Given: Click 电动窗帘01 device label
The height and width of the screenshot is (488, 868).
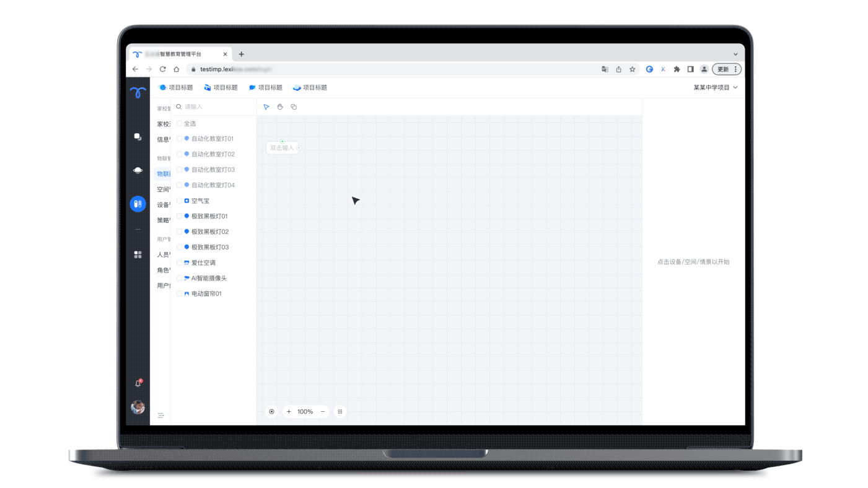Looking at the screenshot, I should pos(206,294).
